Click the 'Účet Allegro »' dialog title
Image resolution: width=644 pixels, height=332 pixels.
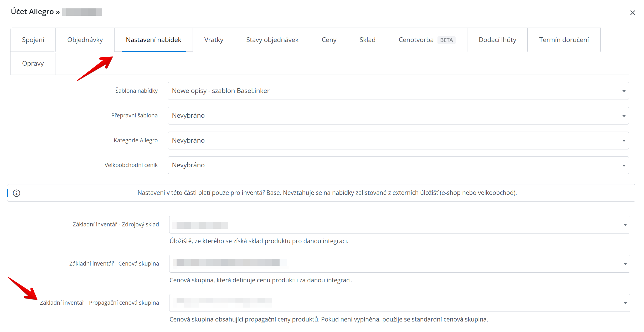(35, 12)
